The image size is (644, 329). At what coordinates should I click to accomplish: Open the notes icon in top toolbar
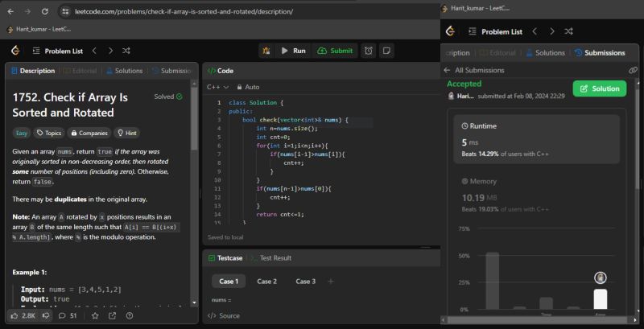pyautogui.click(x=387, y=51)
